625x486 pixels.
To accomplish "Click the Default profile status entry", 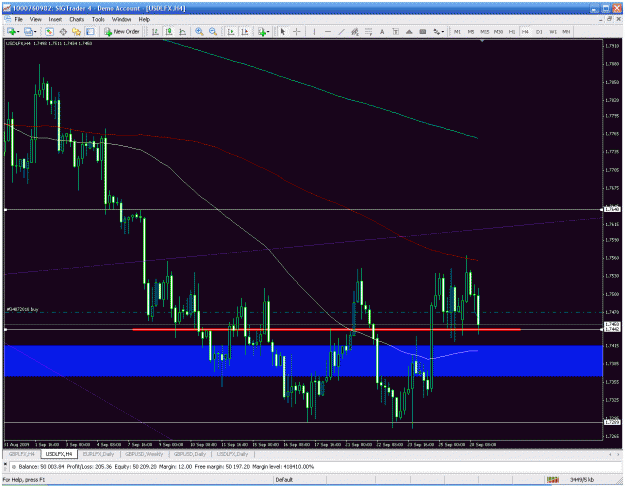I will tap(284, 480).
